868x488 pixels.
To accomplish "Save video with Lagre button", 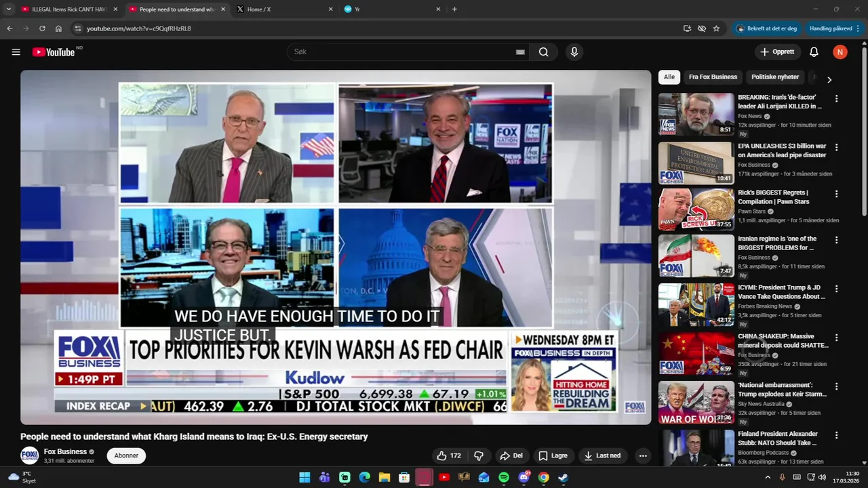I will click(x=553, y=455).
